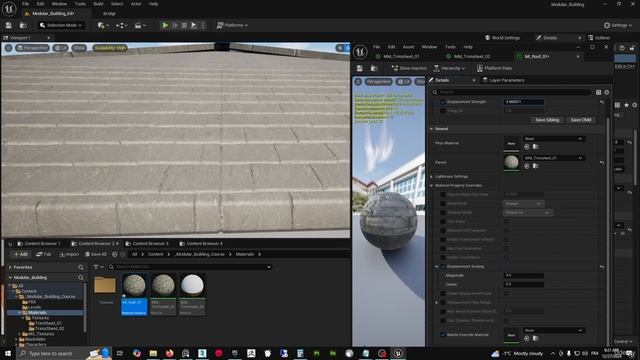Click Scalability High label in main viewport
640x360 pixels.
pyautogui.click(x=110, y=48)
